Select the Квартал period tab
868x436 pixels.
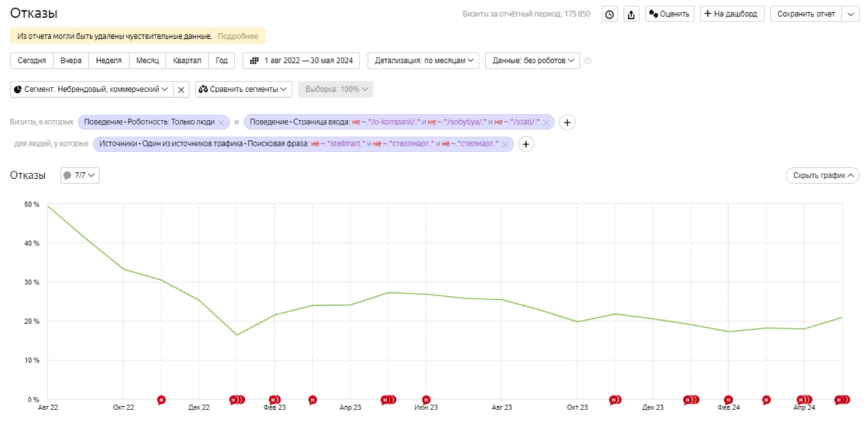tap(187, 61)
